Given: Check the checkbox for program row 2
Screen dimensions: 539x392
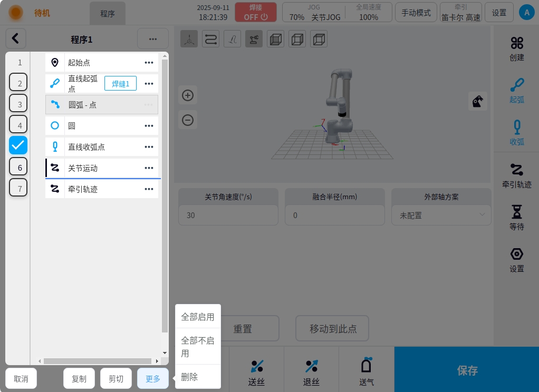Looking at the screenshot, I should [18, 83].
